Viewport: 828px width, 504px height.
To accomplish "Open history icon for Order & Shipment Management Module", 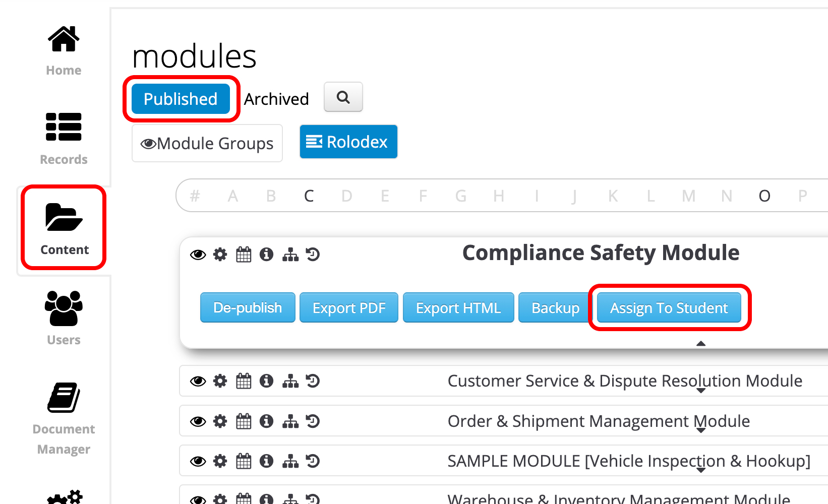I will point(313,421).
